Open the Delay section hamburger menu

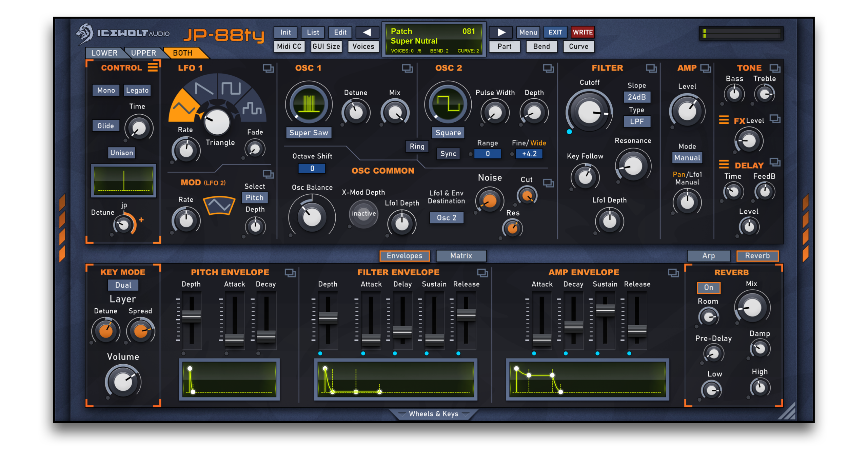pyautogui.click(x=724, y=165)
